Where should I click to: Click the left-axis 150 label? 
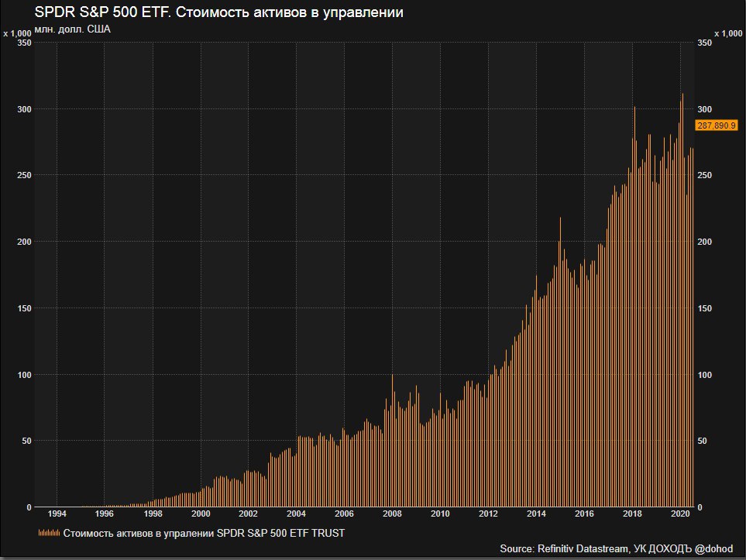click(24, 308)
